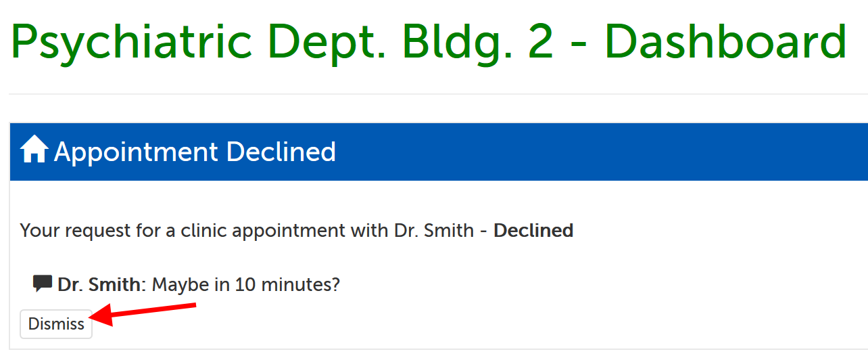Screen dimensions: 868x358
Task: Select the Appointment Declined panel title
Action: 195,152
